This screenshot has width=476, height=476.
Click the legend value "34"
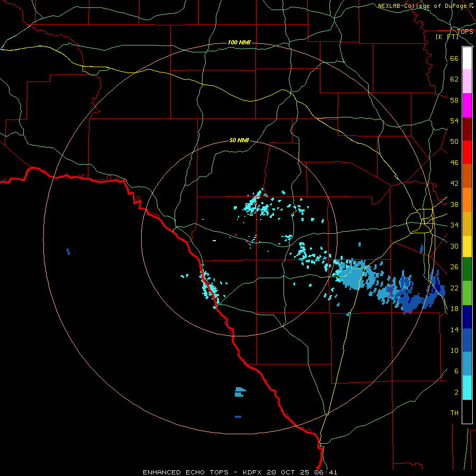click(x=454, y=225)
